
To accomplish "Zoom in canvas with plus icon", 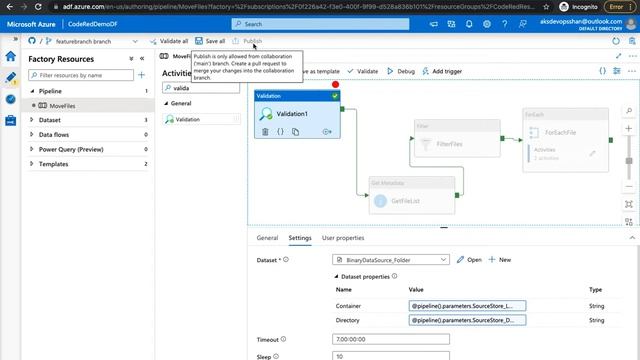I will tap(629, 129).
